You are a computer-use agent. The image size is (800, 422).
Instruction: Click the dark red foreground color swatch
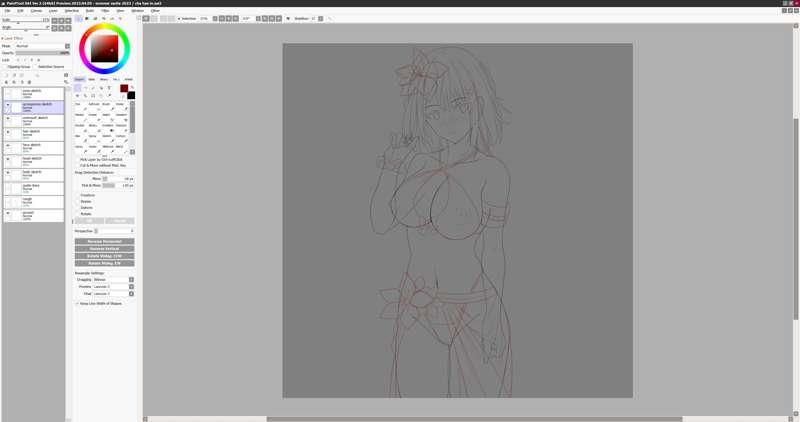(124, 88)
